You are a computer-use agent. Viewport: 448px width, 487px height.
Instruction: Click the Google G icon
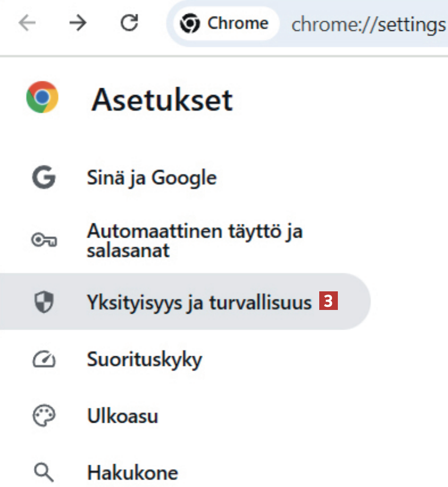(44, 178)
